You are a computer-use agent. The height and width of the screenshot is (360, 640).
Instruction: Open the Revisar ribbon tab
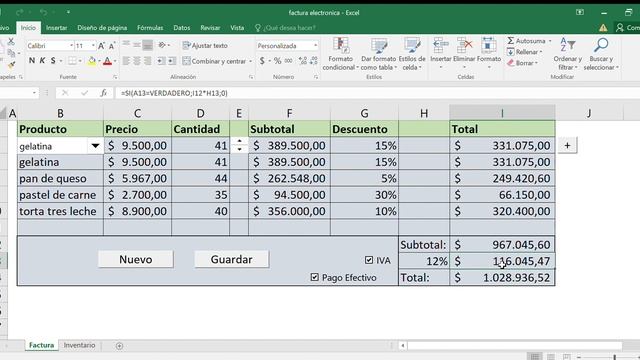point(210,28)
